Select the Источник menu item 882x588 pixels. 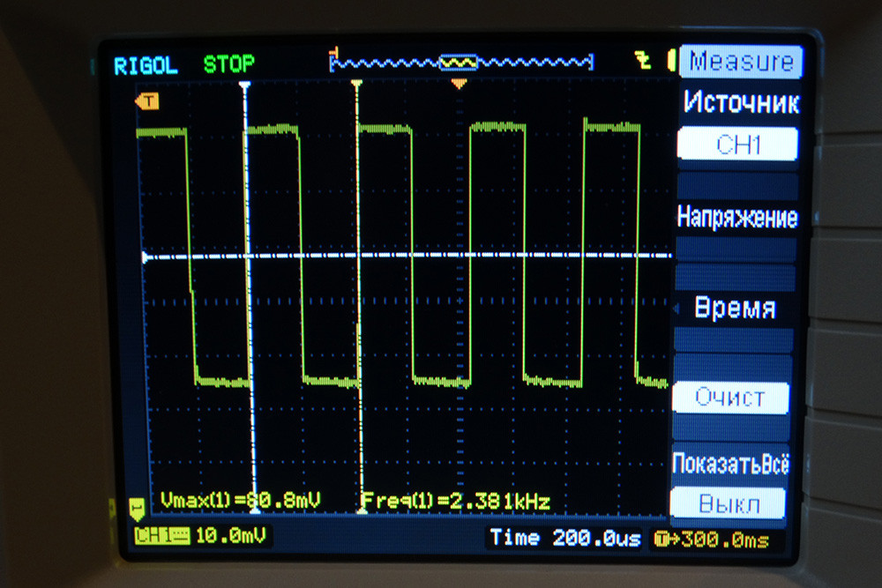741,103
